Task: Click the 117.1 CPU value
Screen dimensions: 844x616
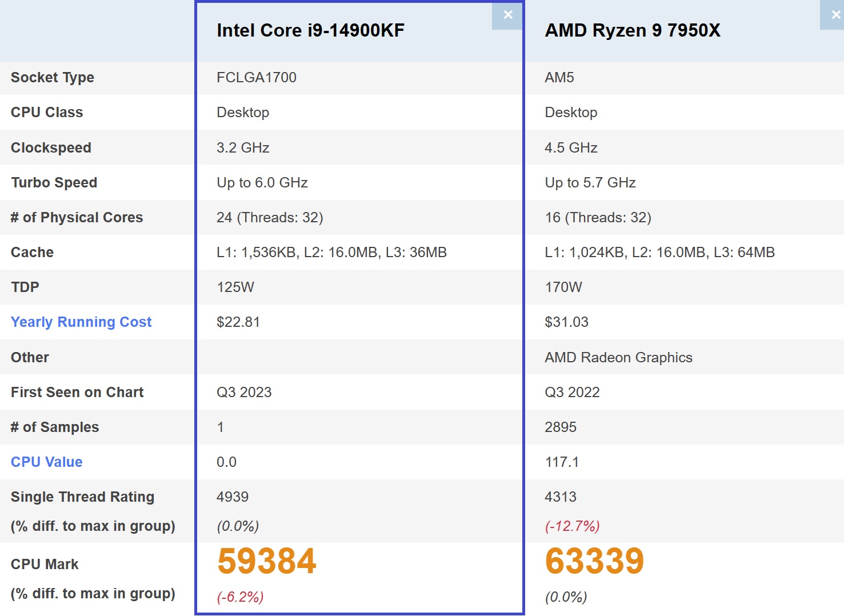Action: coord(562,462)
